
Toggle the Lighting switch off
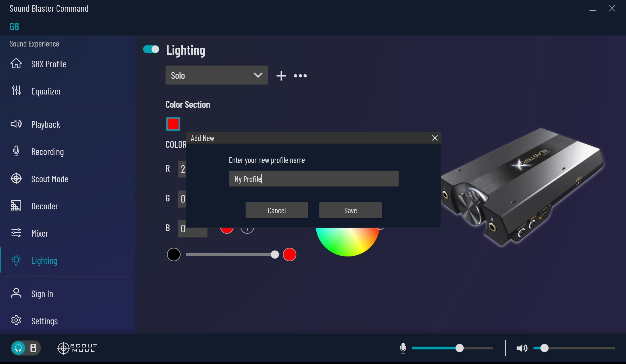151,49
